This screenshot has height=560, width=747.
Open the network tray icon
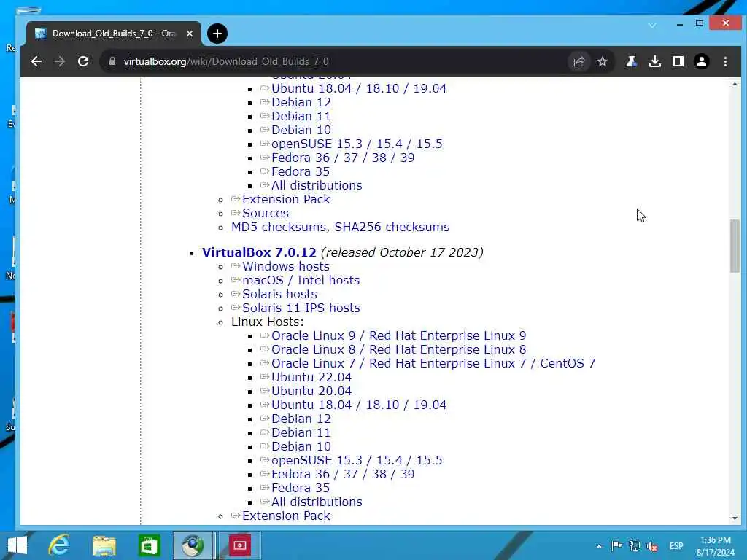coord(634,545)
